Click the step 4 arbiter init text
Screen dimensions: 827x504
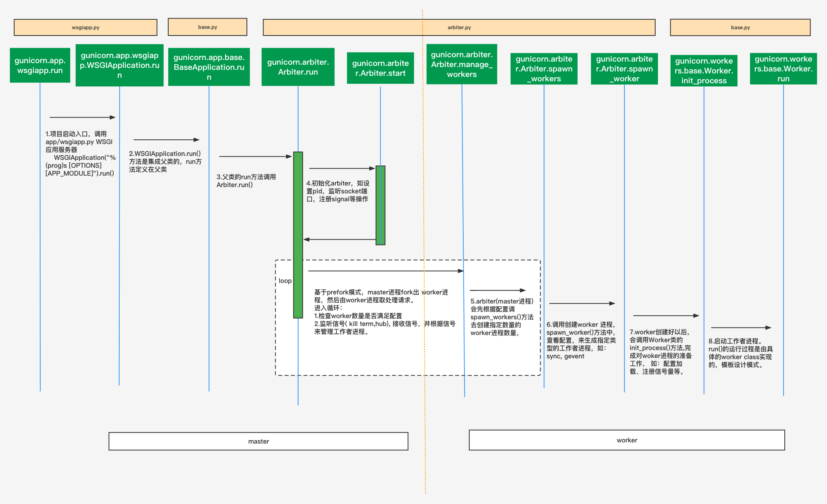tap(338, 191)
